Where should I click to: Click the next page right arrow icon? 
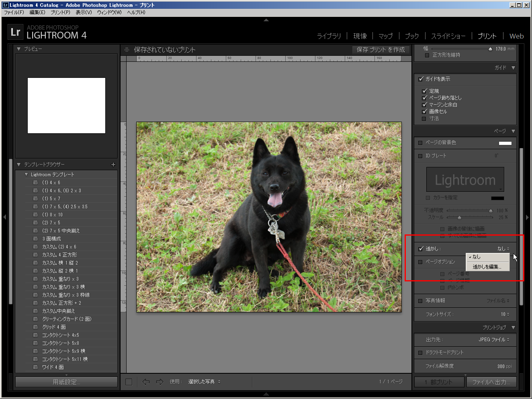[x=160, y=382]
